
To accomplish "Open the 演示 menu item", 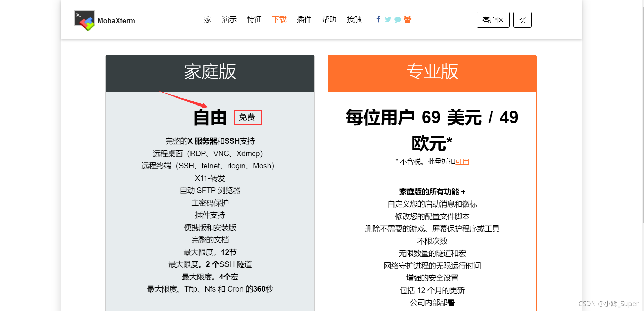I will (229, 19).
